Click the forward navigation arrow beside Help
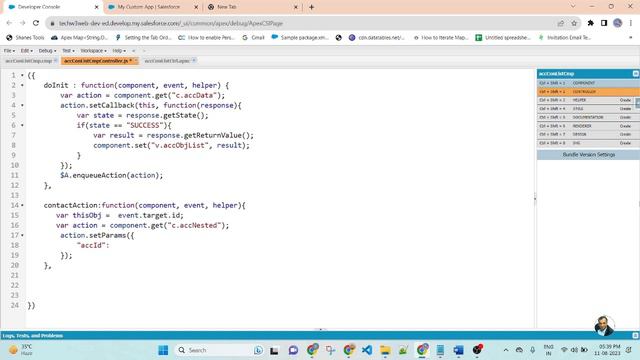The image size is (640, 360). click(144, 51)
